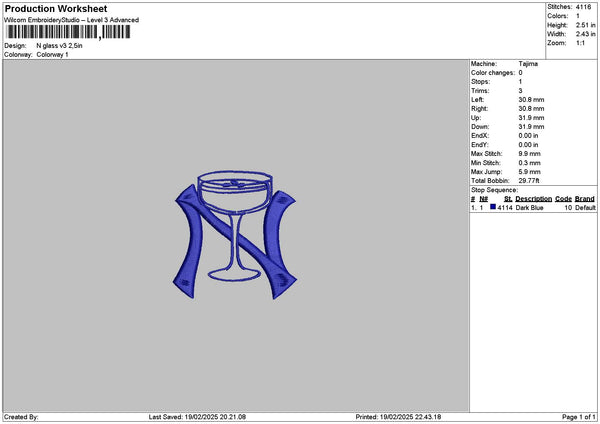Click the Up value 31.9 mm
Image resolution: width=600 pixels, height=424 pixels.
(531, 118)
